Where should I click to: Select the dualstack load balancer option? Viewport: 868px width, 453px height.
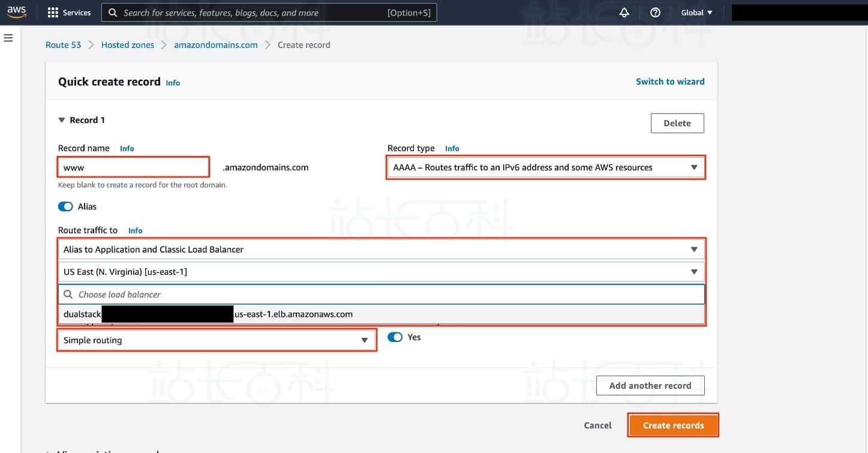coord(382,314)
